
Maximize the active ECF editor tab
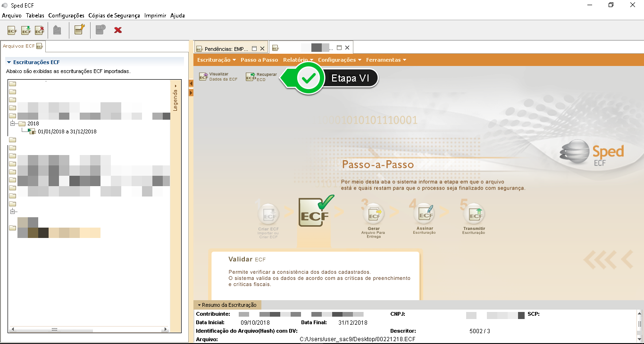pyautogui.click(x=339, y=48)
